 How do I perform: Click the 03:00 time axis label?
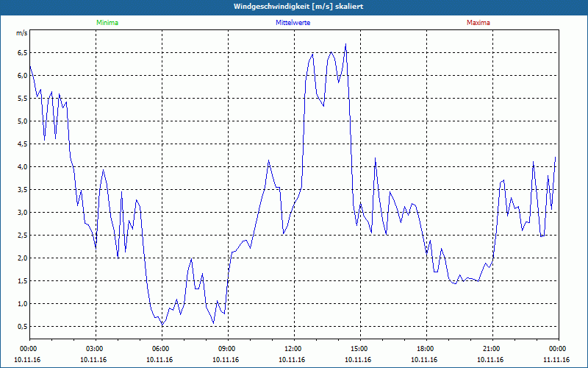(x=96, y=349)
